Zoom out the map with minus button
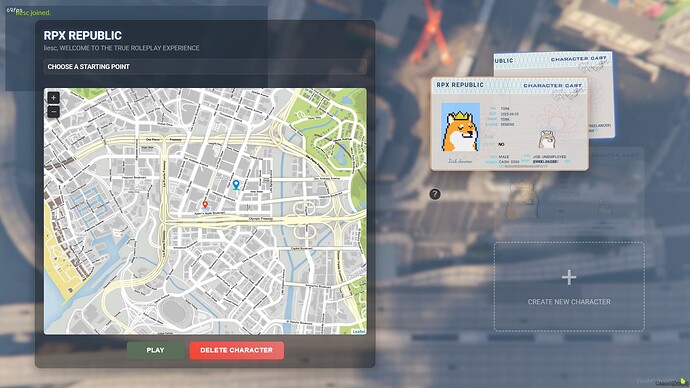Viewport: 690px width, 388px height. pos(53,112)
